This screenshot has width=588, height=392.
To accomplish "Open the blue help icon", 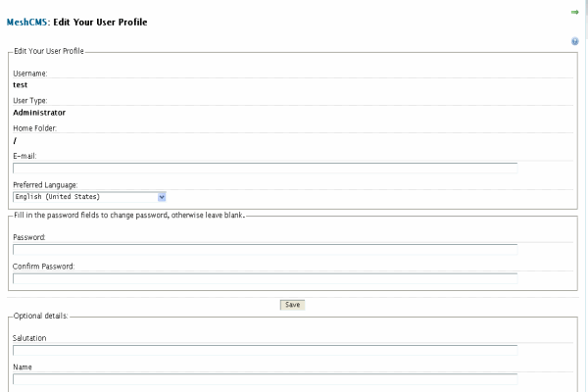I will pyautogui.click(x=574, y=41).
